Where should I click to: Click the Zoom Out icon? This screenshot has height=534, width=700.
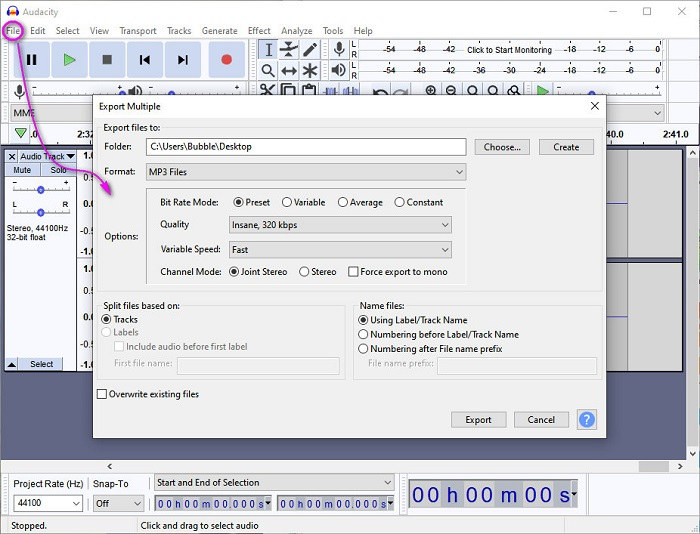pos(451,90)
